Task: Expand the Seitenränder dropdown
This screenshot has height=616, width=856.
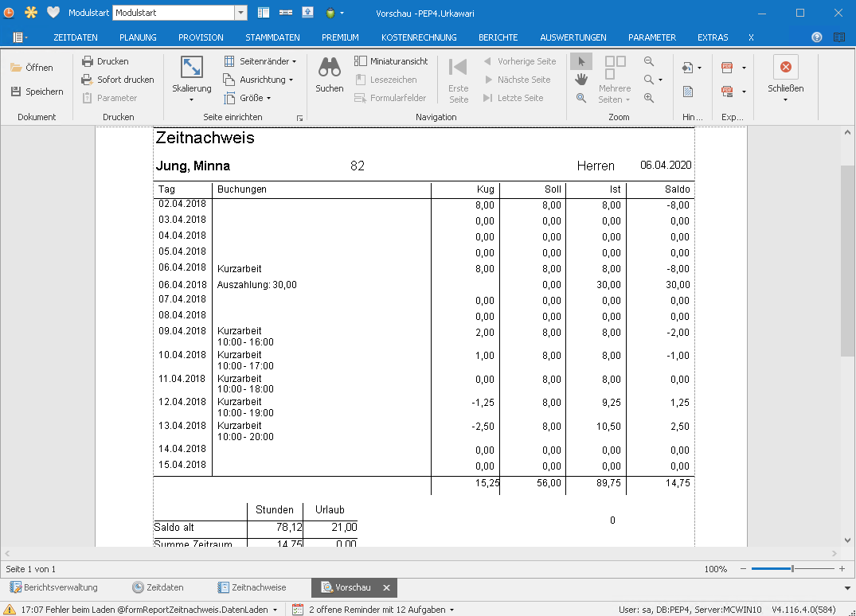Action: [294, 61]
